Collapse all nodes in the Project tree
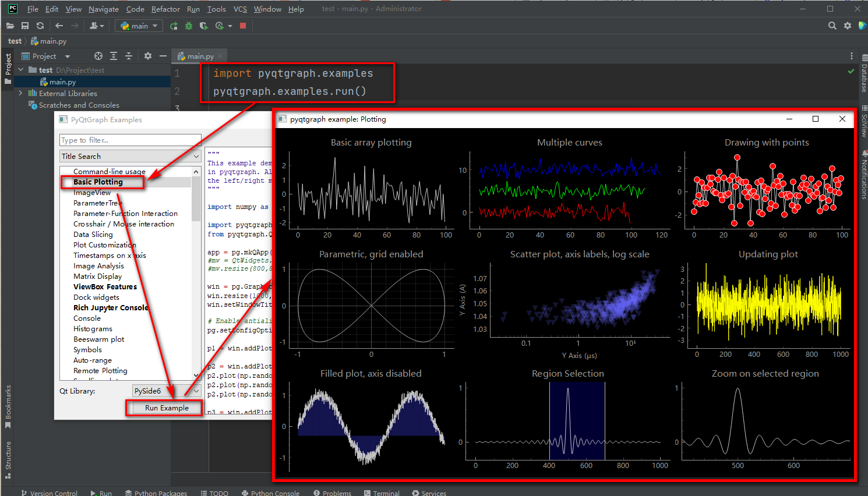Viewport: 868px width, 496px height. coord(129,55)
